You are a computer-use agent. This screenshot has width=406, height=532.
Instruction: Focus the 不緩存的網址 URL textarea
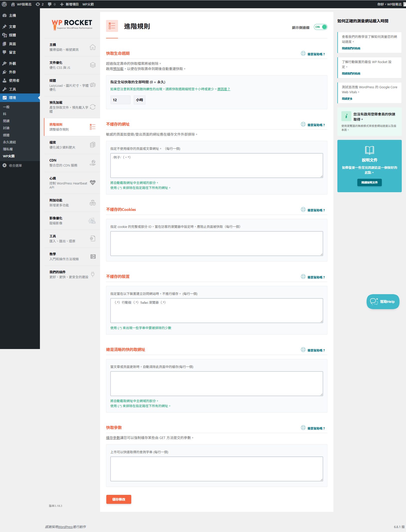pyautogui.click(x=217, y=166)
